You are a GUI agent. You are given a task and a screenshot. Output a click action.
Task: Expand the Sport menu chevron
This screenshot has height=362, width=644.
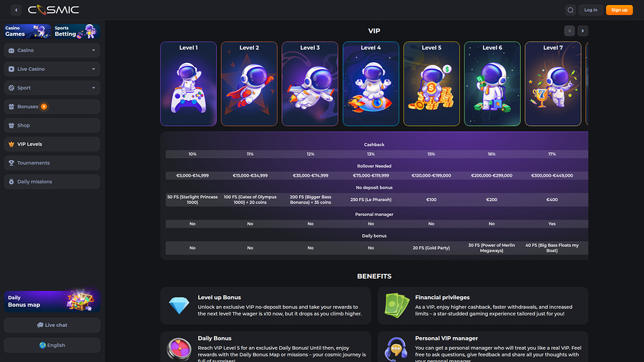pyautogui.click(x=93, y=88)
